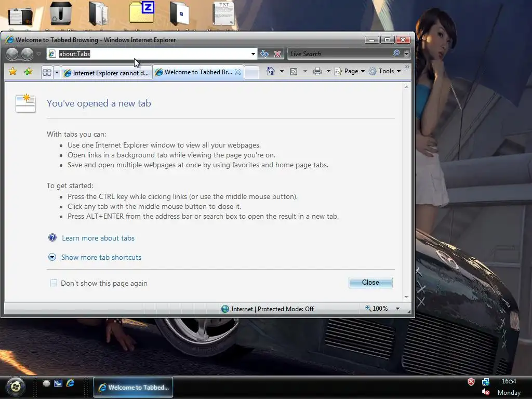The width and height of the screenshot is (532, 399).
Task: Click the Close button on the page
Action: point(370,282)
